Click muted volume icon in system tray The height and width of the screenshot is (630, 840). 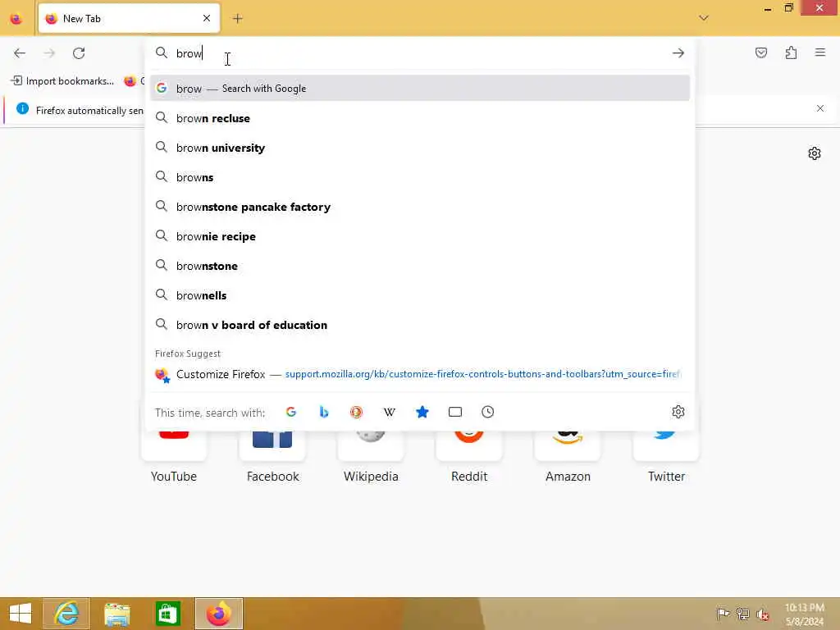tap(762, 614)
